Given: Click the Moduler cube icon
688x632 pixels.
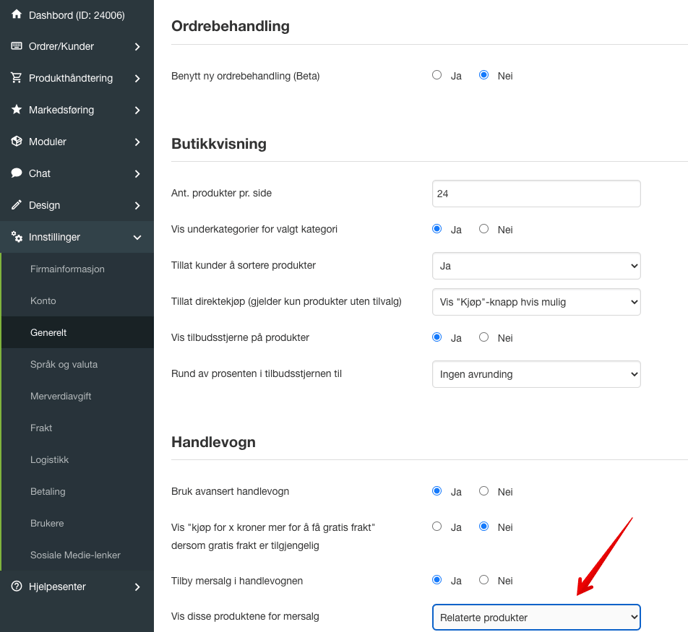Looking at the screenshot, I should [17, 141].
